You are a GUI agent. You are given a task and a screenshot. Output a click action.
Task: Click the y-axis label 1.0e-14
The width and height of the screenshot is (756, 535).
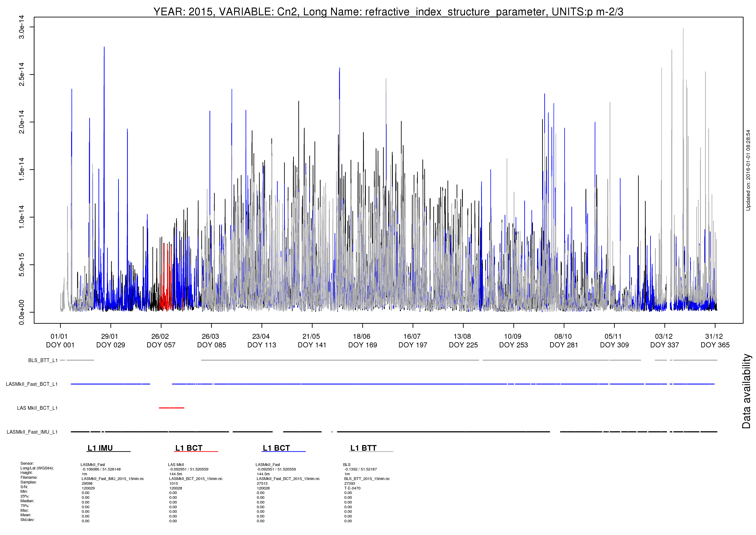[x=21, y=217]
